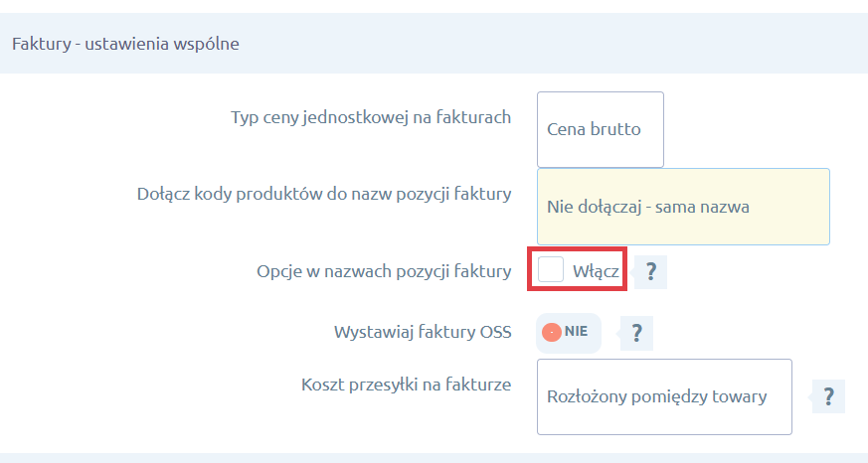Click the Włącz text label
Image resolution: width=868 pixels, height=463 pixels.
pyautogui.click(x=596, y=271)
